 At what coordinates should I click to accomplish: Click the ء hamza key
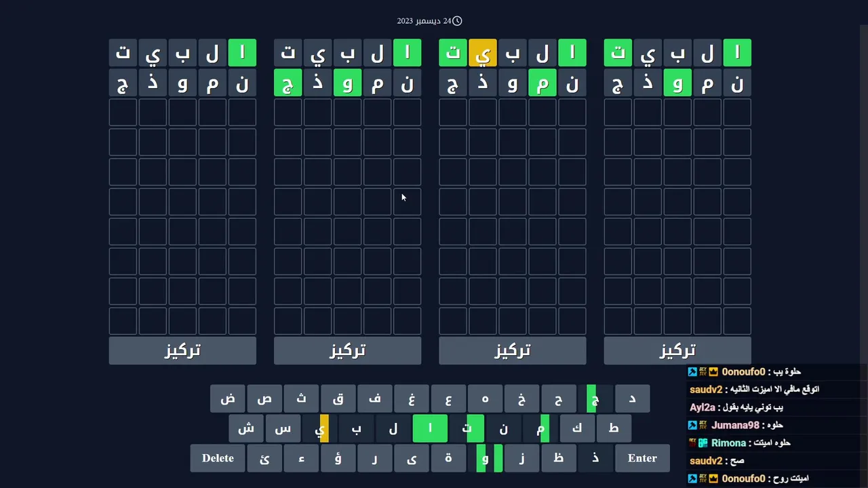[x=301, y=458]
